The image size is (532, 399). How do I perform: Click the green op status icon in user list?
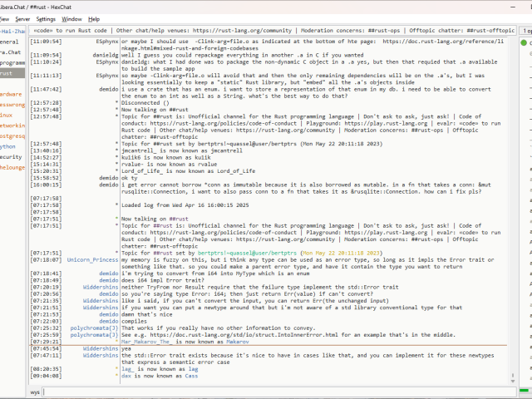(x=525, y=42)
